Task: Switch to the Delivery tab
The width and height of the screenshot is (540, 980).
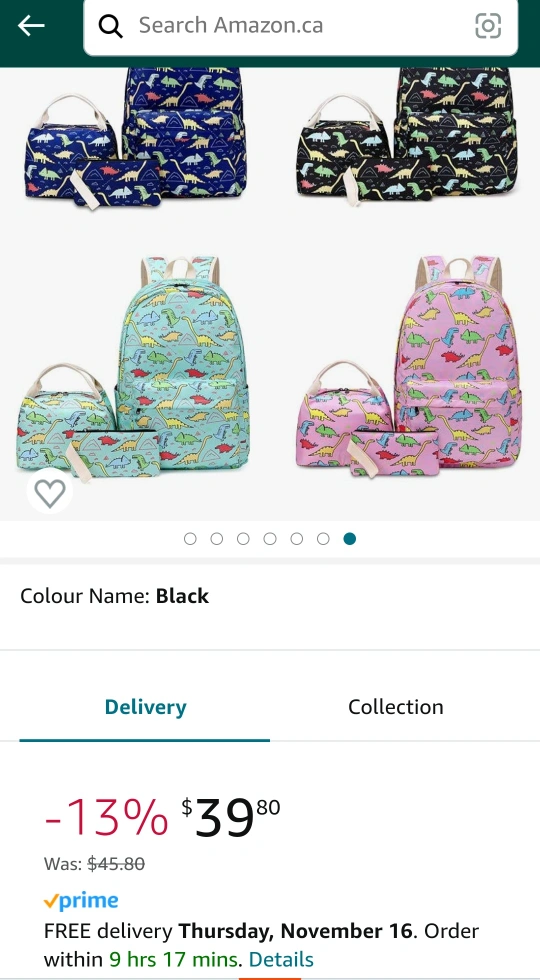Action: pos(145,707)
